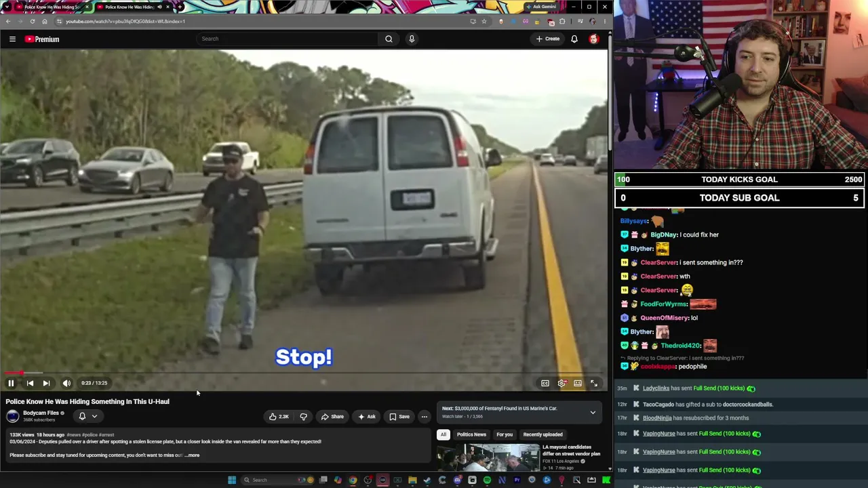Viewport: 868px width, 488px height.
Task: Expand description with ...more
Action: pos(193,455)
